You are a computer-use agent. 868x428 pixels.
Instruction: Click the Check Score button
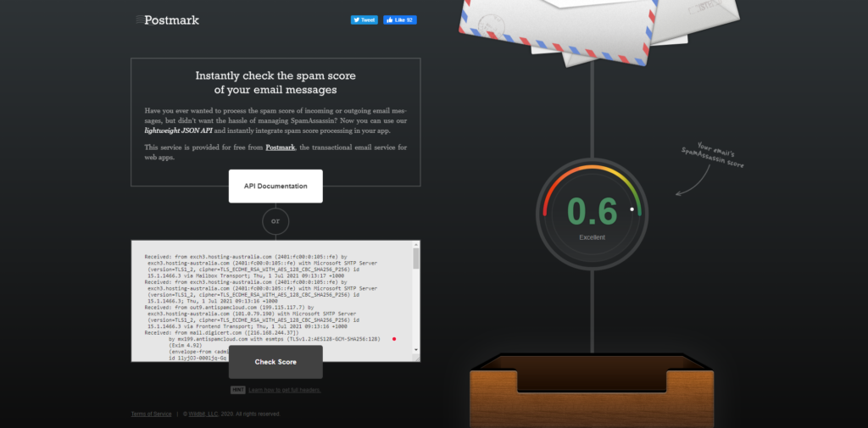click(x=275, y=362)
